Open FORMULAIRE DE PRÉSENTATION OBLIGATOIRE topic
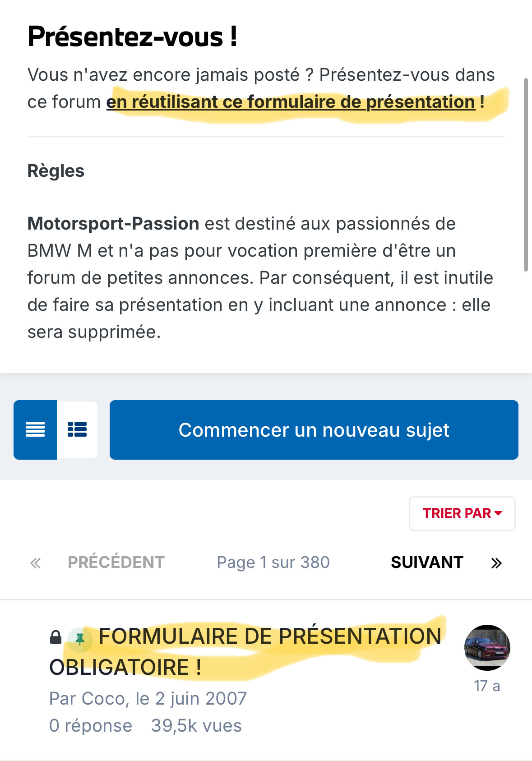This screenshot has width=532, height=761. tap(245, 651)
